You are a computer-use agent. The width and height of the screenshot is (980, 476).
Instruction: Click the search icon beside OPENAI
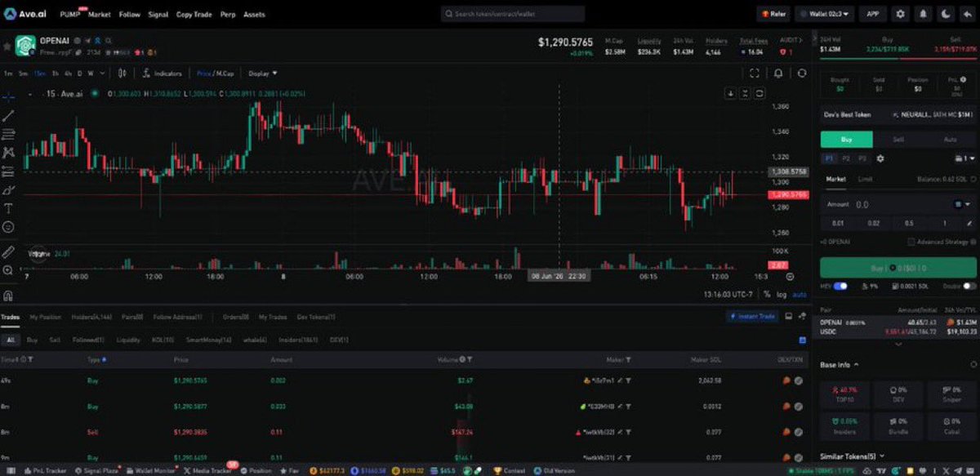click(x=107, y=40)
